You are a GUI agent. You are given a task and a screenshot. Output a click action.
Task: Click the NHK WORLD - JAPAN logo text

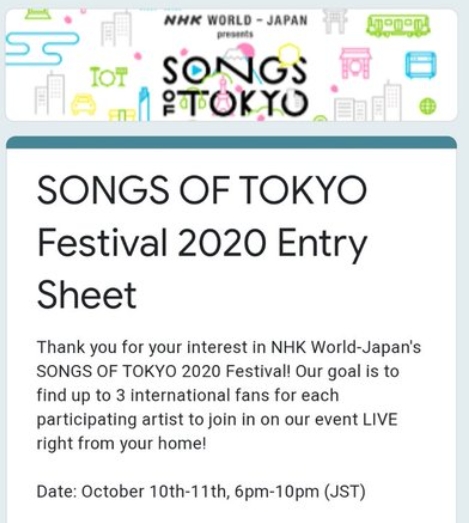236,20
